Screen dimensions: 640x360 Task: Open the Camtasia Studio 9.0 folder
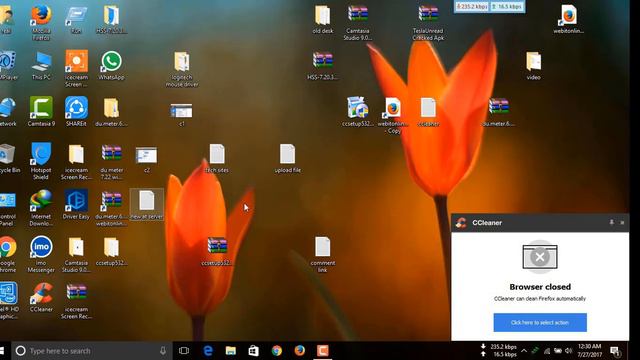(76, 254)
